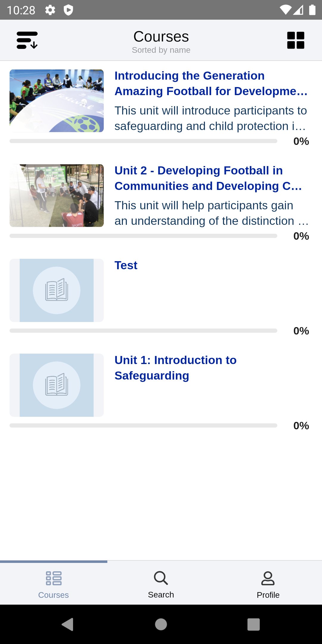
Task: Tap the Test course book placeholder icon
Action: click(57, 290)
